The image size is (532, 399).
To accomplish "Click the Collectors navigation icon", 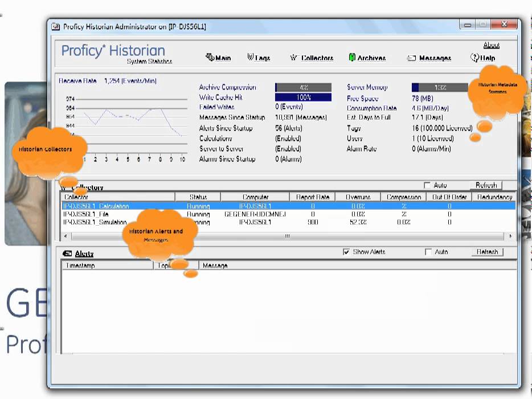I will tap(293, 58).
